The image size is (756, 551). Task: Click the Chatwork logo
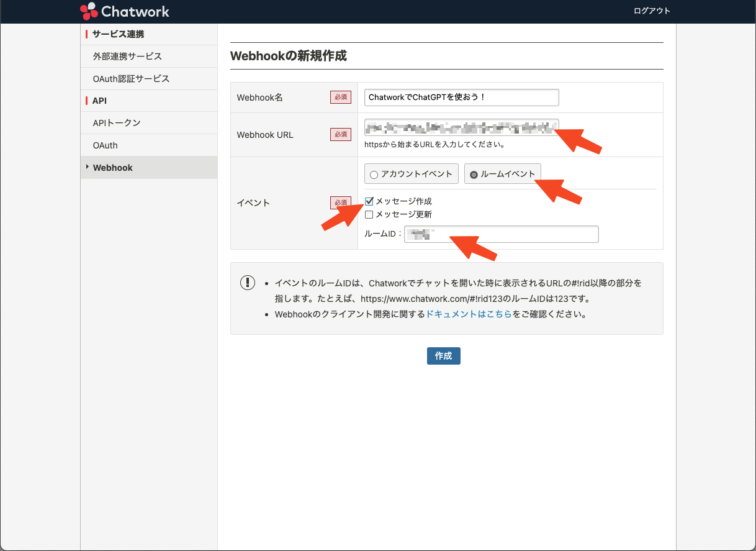125,11
